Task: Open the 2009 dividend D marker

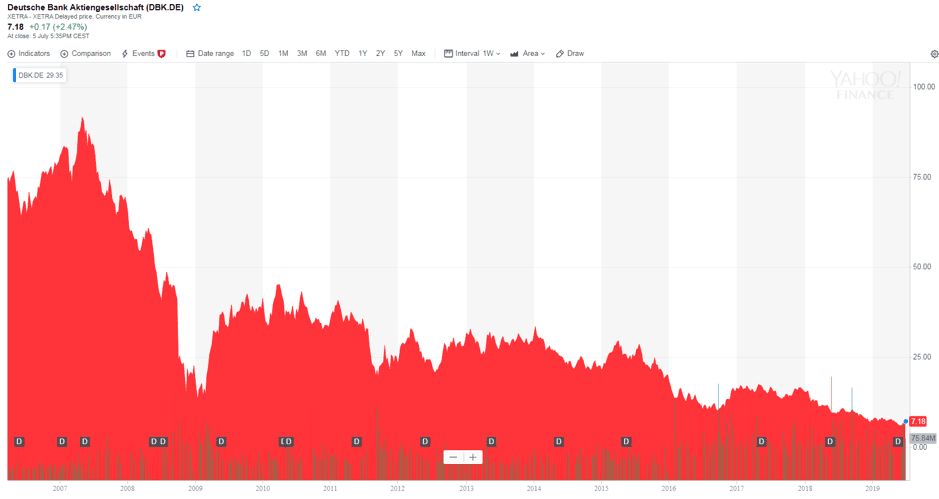Action: [x=221, y=441]
